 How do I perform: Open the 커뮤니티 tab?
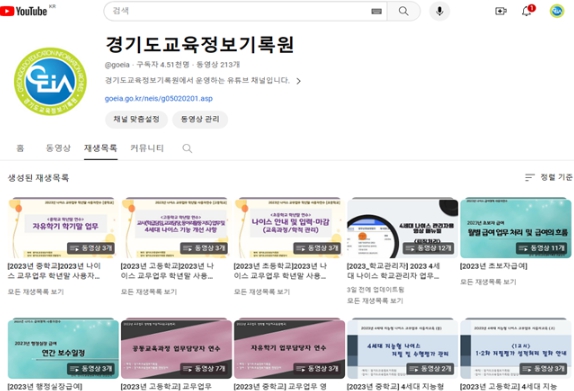147,148
